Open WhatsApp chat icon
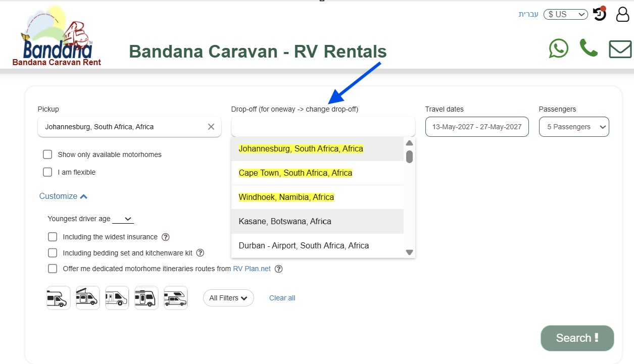The width and height of the screenshot is (634, 364). click(559, 48)
